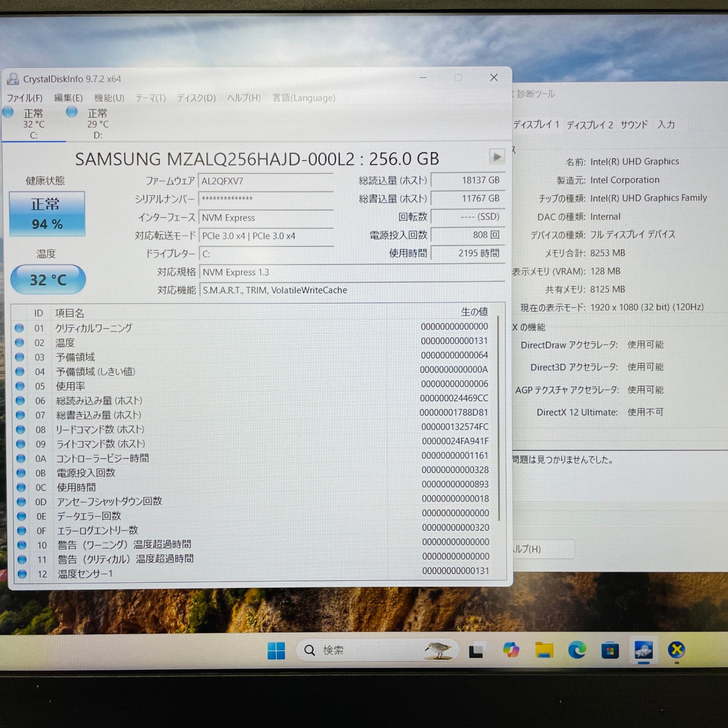Open the テーマ(T) menu
The height and width of the screenshot is (728, 728).
pyautogui.click(x=151, y=98)
